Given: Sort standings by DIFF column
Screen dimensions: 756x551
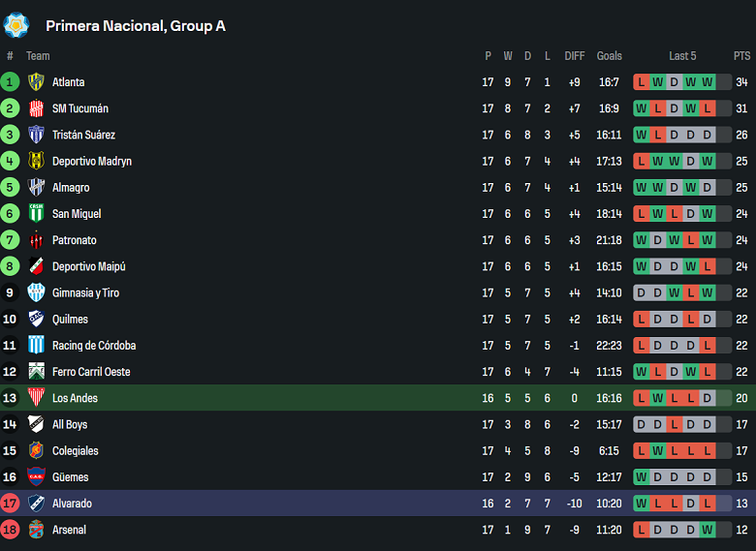Looking at the screenshot, I should point(575,56).
